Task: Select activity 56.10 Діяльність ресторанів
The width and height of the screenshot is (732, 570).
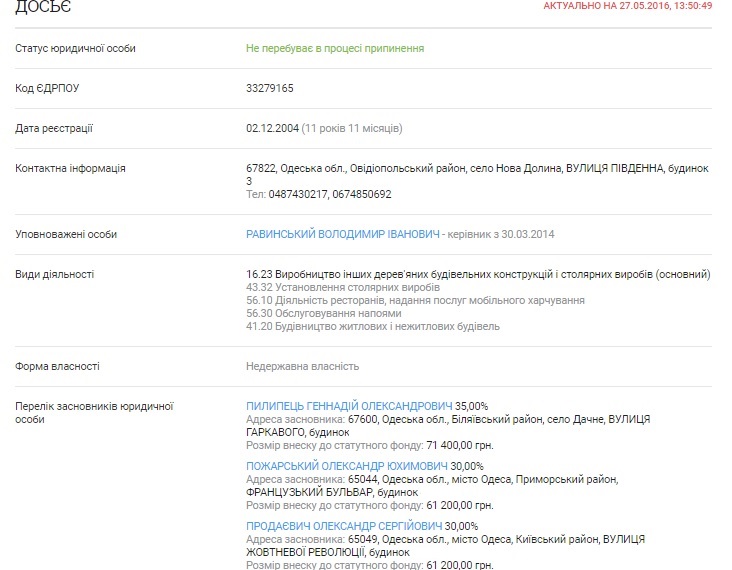Action: tap(415, 300)
